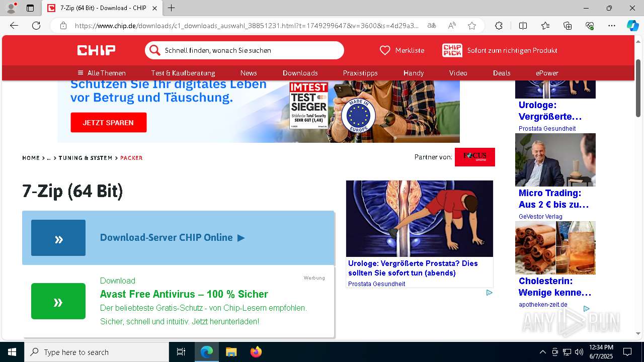Open File Explorer from taskbar

231,352
